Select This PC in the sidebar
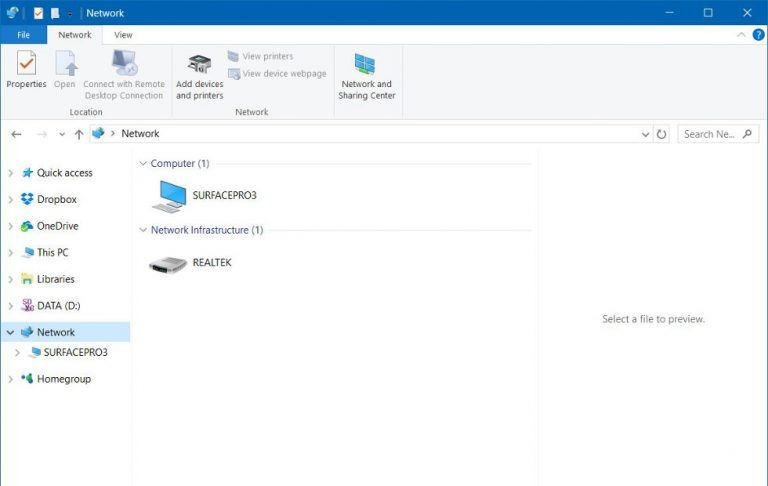 [52, 252]
